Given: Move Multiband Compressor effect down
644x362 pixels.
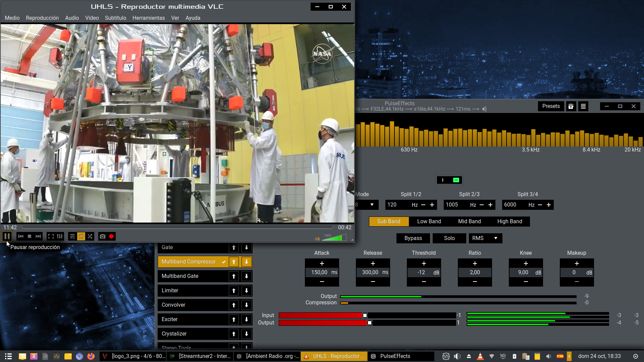Looking at the screenshot, I should (247, 262).
